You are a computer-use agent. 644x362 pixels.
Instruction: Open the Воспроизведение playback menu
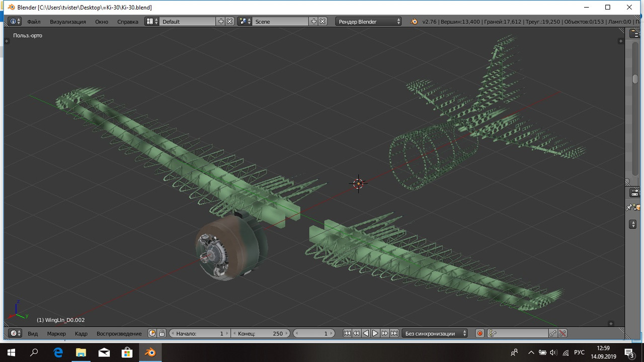[119, 333]
